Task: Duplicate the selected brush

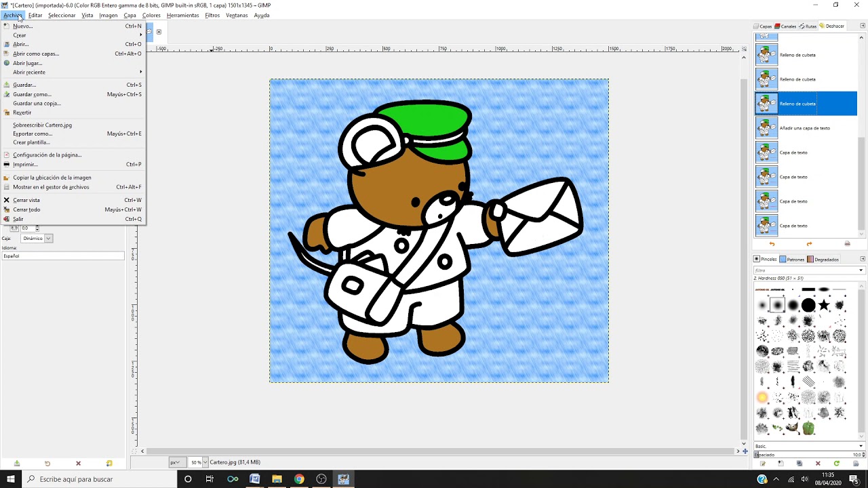Action: pos(800,464)
